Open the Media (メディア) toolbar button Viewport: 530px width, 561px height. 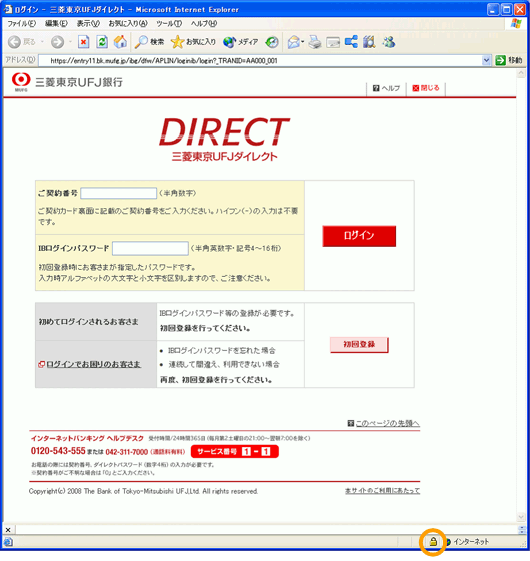[240, 42]
